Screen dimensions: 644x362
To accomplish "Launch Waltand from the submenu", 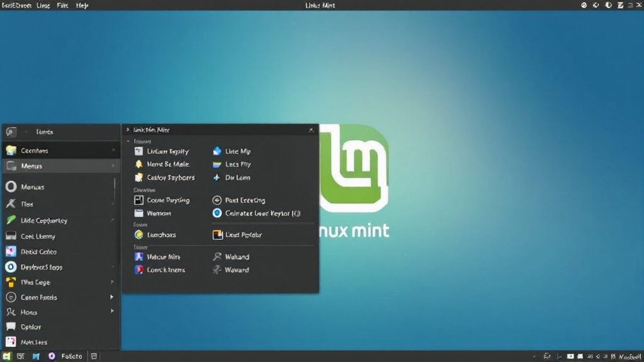I will (x=231, y=257).
